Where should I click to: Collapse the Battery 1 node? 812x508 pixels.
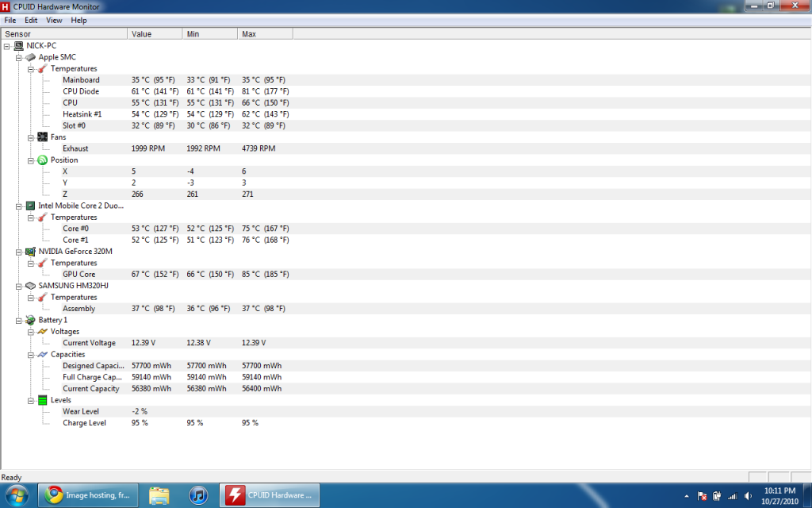(x=19, y=321)
